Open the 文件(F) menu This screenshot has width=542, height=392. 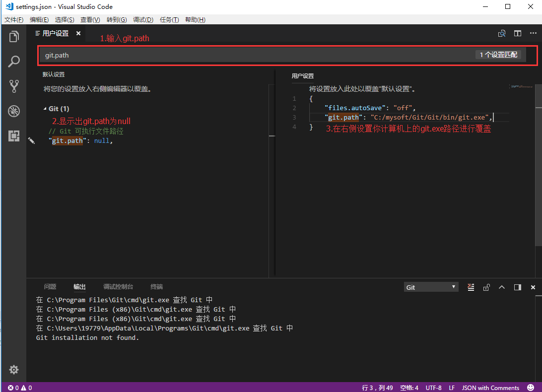coord(14,20)
